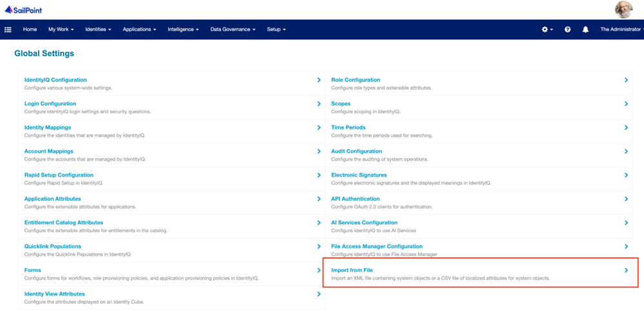Open Account Mappings link
Viewport: 644px width, 310px height.
[49, 151]
